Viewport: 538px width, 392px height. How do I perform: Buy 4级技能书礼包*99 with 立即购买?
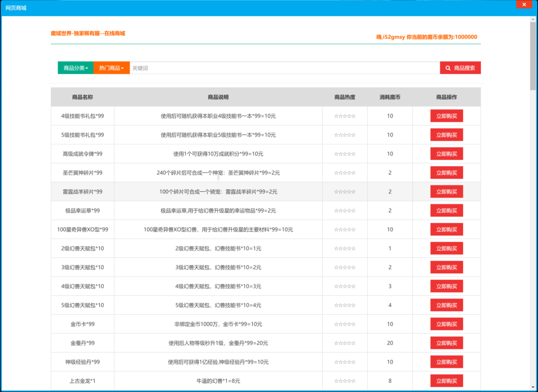tap(447, 116)
